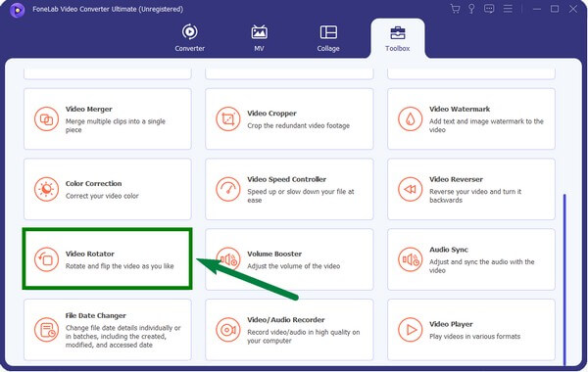588x372 pixels.
Task: Switch to the MV tab
Action: click(x=259, y=38)
